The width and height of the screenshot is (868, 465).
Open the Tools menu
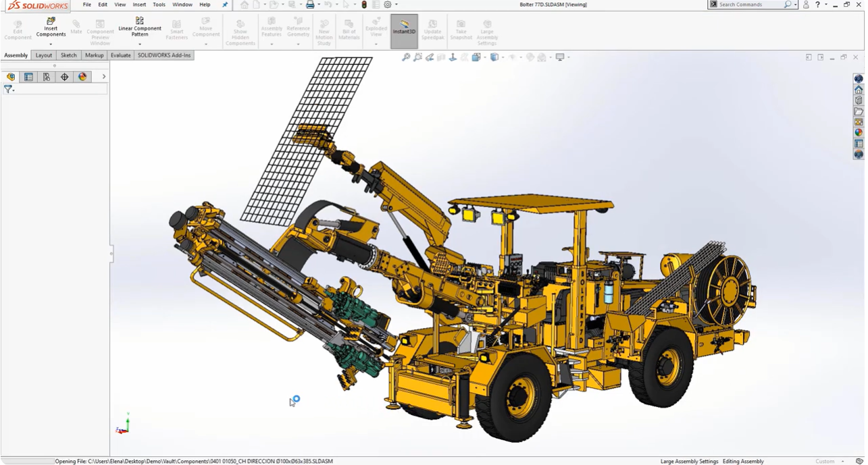[x=159, y=5]
